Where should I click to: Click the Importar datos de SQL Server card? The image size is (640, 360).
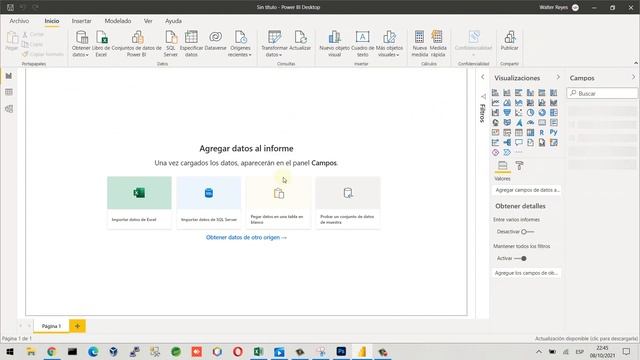pos(209,203)
